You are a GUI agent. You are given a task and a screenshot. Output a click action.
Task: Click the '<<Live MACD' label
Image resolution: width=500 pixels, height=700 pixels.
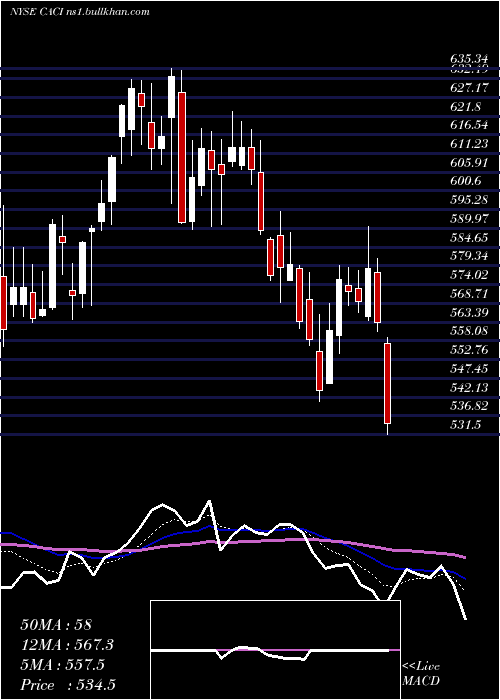(421, 673)
